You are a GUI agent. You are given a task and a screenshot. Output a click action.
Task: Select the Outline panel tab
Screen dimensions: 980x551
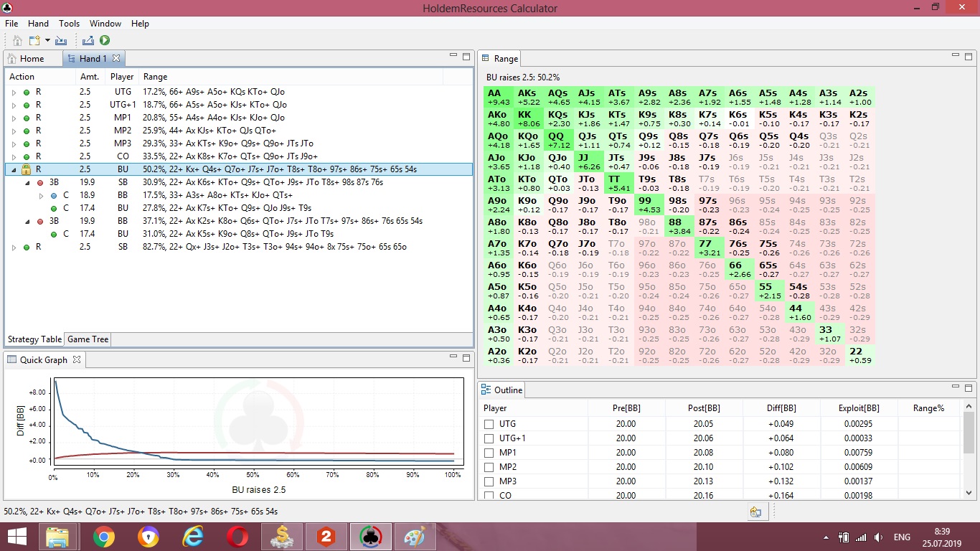pos(502,390)
